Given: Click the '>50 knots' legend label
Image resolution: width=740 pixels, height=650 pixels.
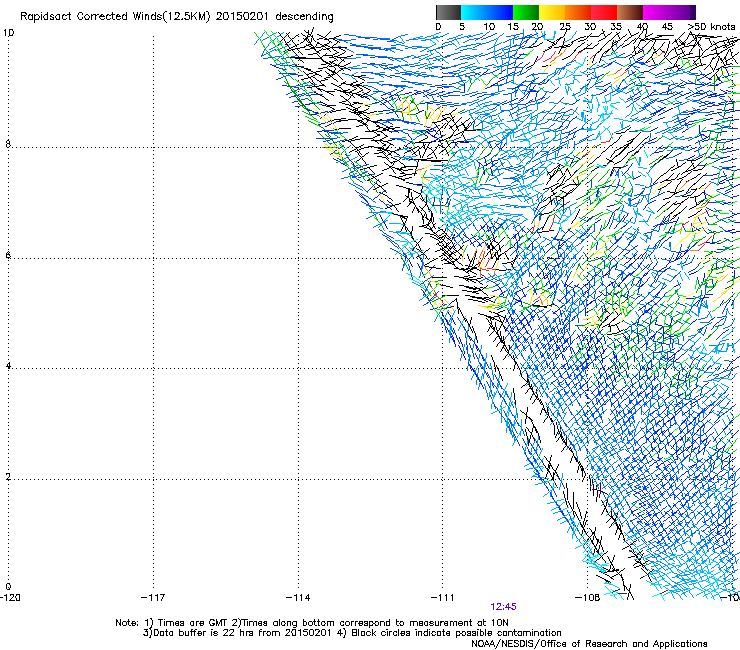Looking at the screenshot, I should click(711, 26).
